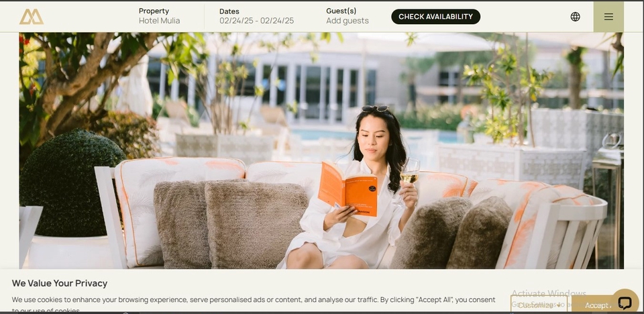
Task: Select the Hotel Mulia property text
Action: coord(160,21)
